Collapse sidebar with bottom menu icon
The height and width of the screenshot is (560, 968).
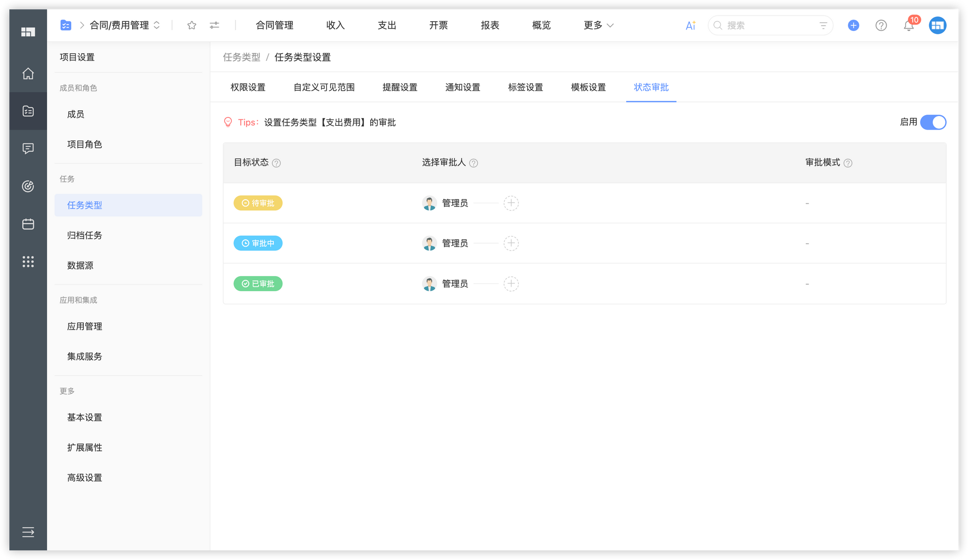(28, 532)
